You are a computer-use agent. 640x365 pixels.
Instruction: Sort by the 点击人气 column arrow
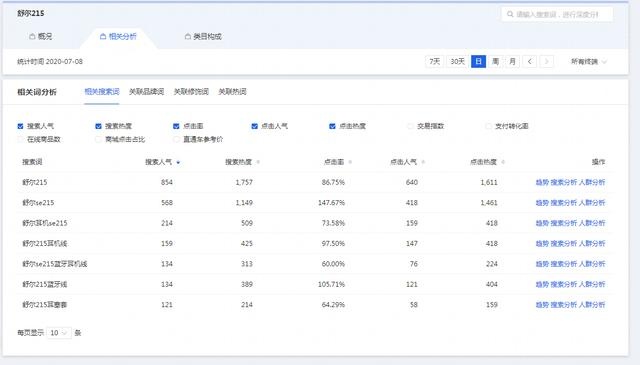[423, 162]
